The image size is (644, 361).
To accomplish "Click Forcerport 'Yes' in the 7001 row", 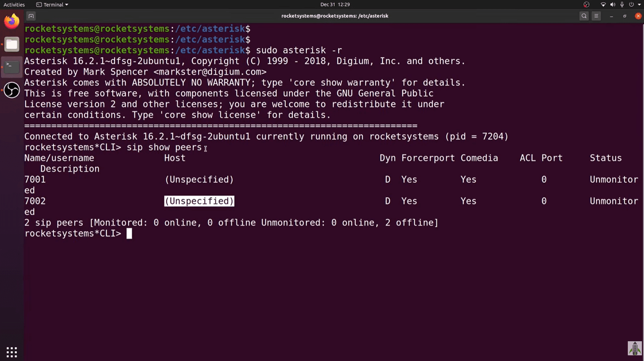I will tap(409, 179).
